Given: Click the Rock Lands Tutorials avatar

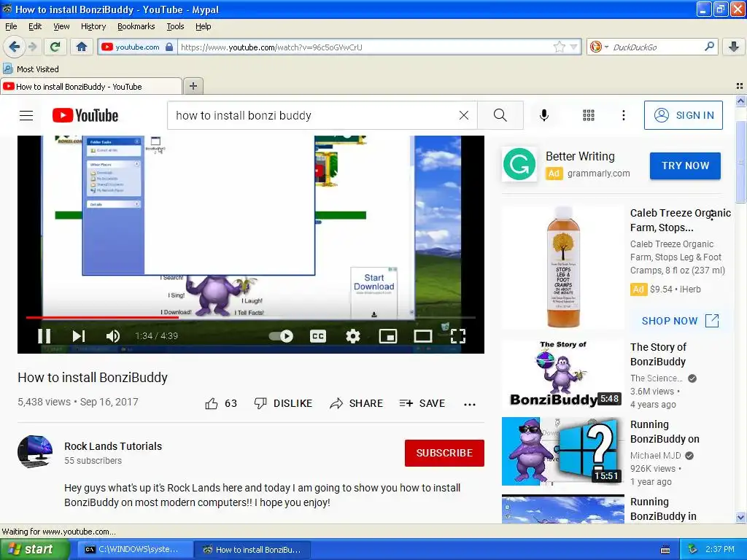Looking at the screenshot, I should pyautogui.click(x=35, y=452).
